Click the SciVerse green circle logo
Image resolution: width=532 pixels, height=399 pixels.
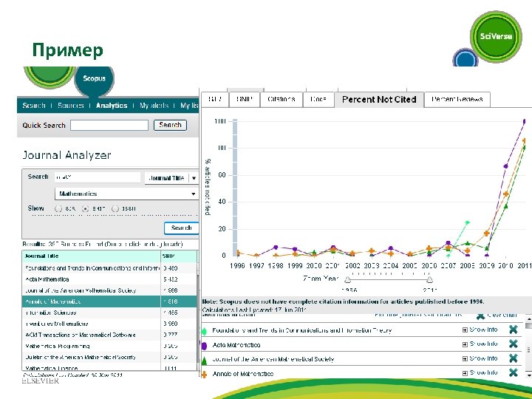click(x=496, y=36)
